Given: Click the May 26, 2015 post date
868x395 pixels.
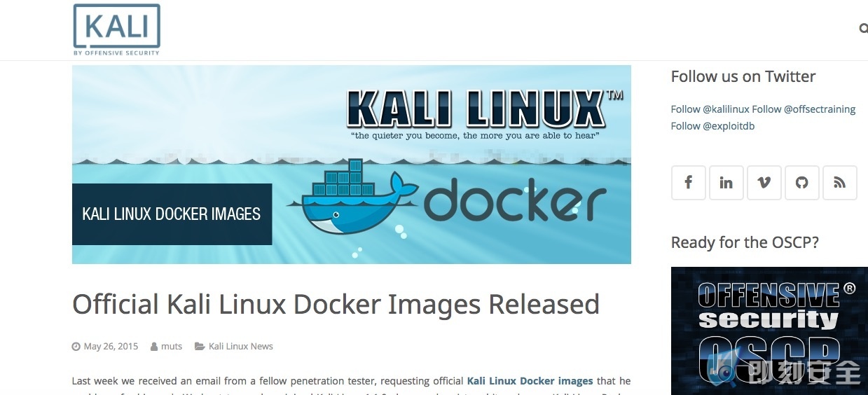Looking at the screenshot, I should coord(111,346).
